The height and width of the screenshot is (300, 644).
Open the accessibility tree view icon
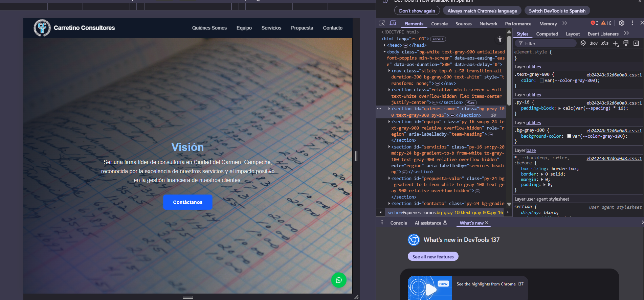[x=500, y=40]
